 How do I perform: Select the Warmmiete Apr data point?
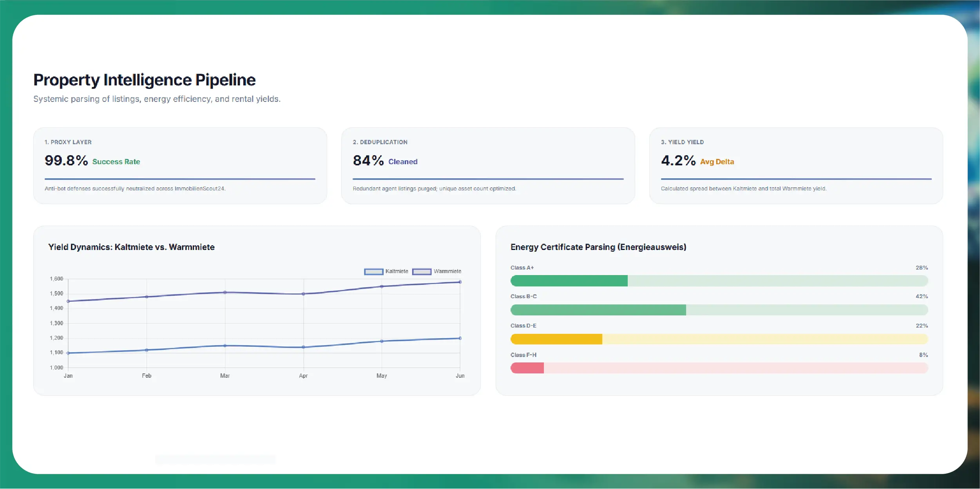[303, 294]
